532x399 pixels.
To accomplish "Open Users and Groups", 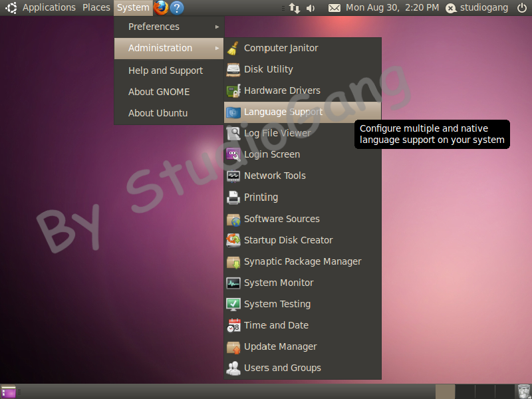I will coord(303,368).
